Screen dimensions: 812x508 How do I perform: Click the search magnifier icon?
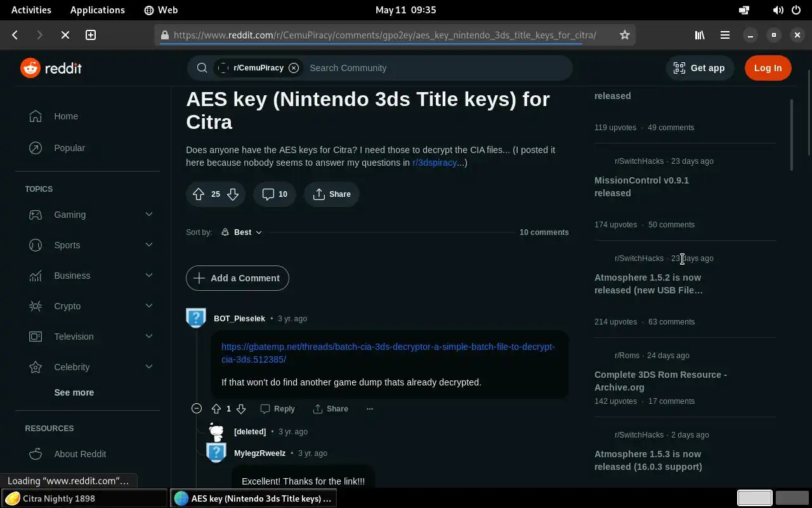[x=202, y=68]
